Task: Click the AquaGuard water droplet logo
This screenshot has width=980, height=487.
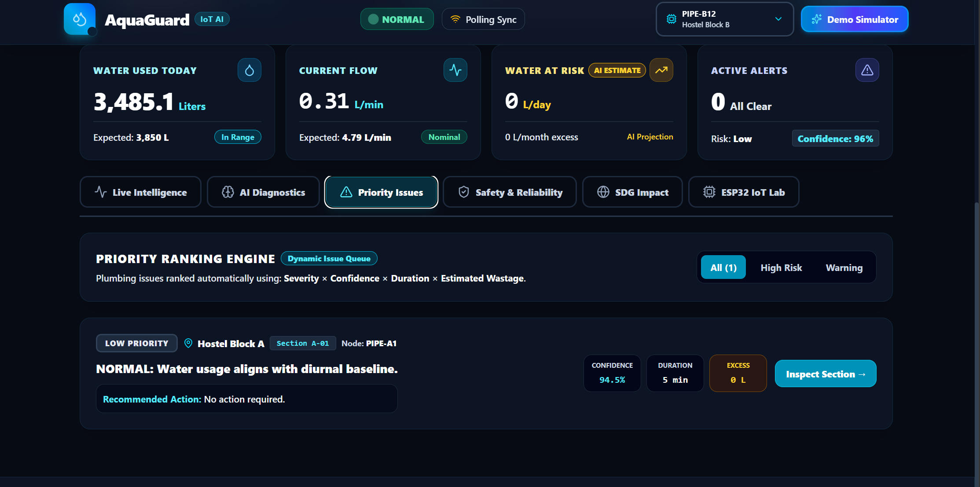Action: pyautogui.click(x=80, y=19)
